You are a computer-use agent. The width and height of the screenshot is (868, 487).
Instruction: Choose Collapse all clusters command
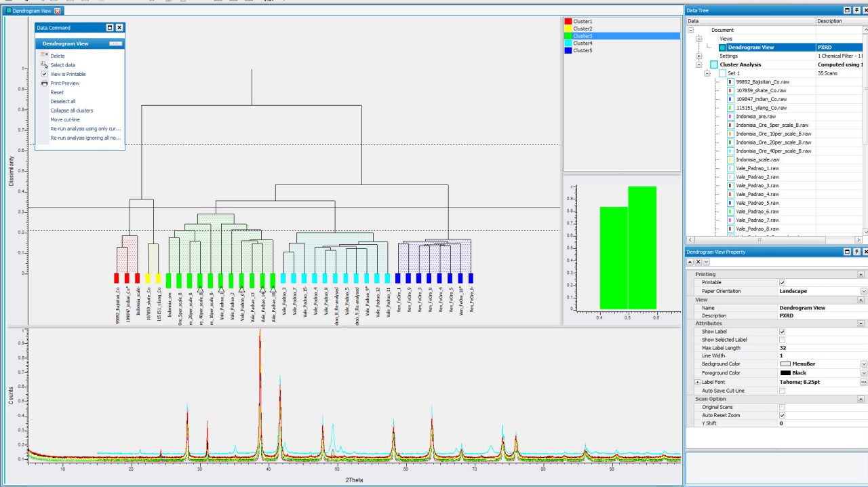pos(72,111)
